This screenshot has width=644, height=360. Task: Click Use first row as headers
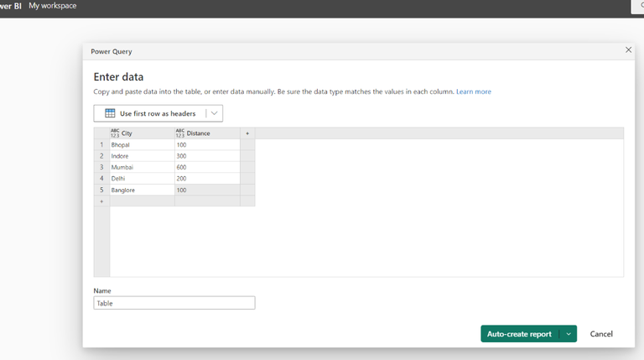coord(158,113)
